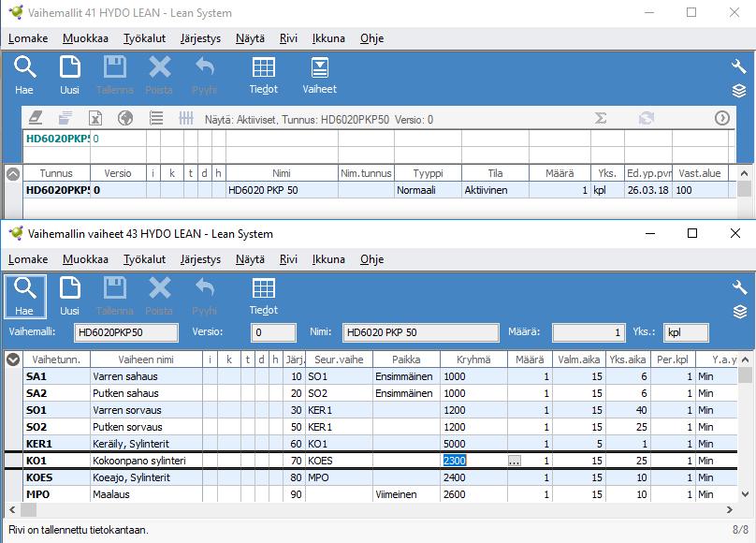Open Työkalut menu in the Vaihemallit window
756x543 pixels.
tap(144, 38)
